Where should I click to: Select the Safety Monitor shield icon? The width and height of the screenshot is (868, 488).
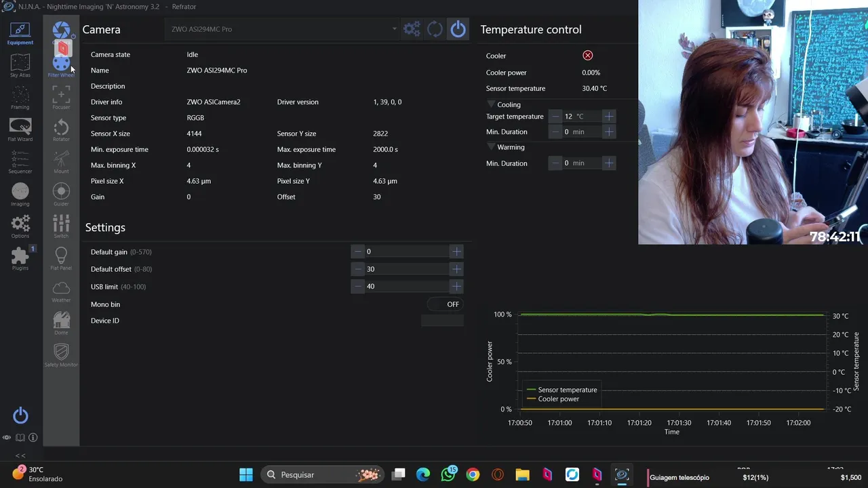point(61,355)
